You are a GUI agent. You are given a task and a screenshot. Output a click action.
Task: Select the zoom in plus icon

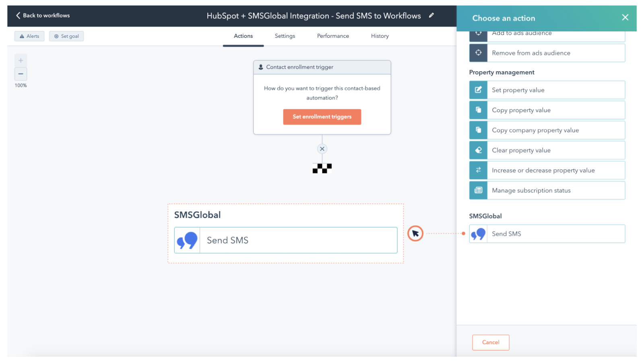21,60
